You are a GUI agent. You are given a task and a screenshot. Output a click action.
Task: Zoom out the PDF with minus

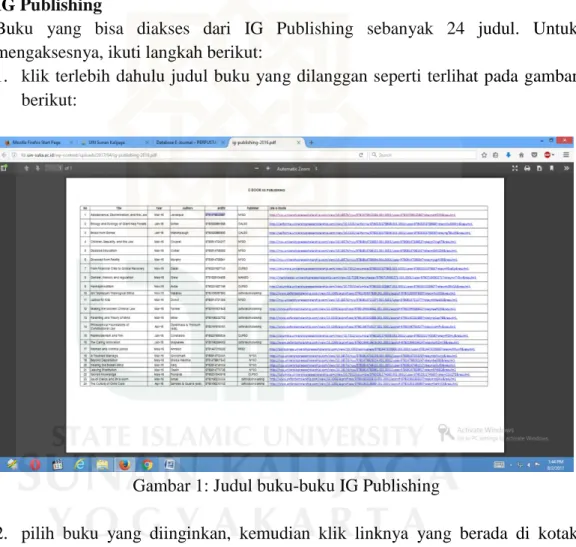pos(257,168)
